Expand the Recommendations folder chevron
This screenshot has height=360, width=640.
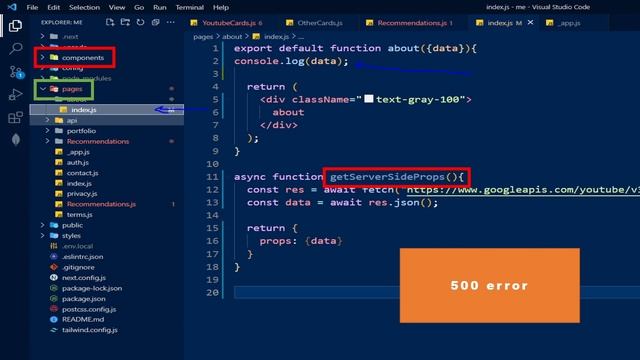pos(47,141)
